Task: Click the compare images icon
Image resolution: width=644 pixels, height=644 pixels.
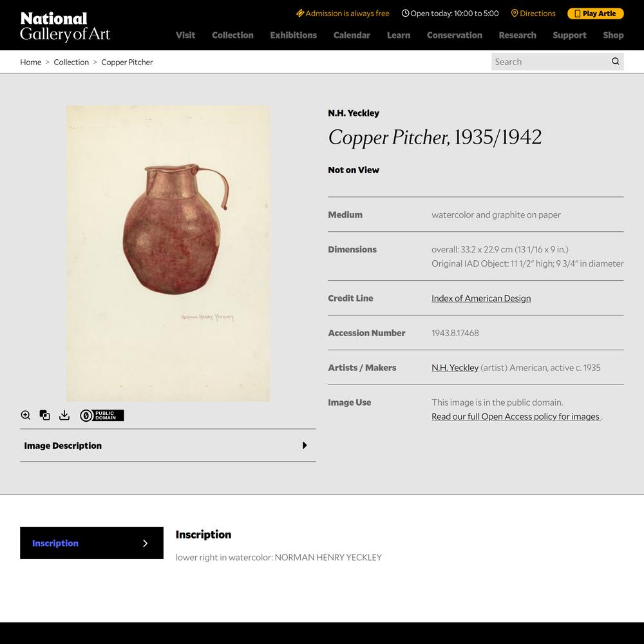Action: tap(45, 415)
